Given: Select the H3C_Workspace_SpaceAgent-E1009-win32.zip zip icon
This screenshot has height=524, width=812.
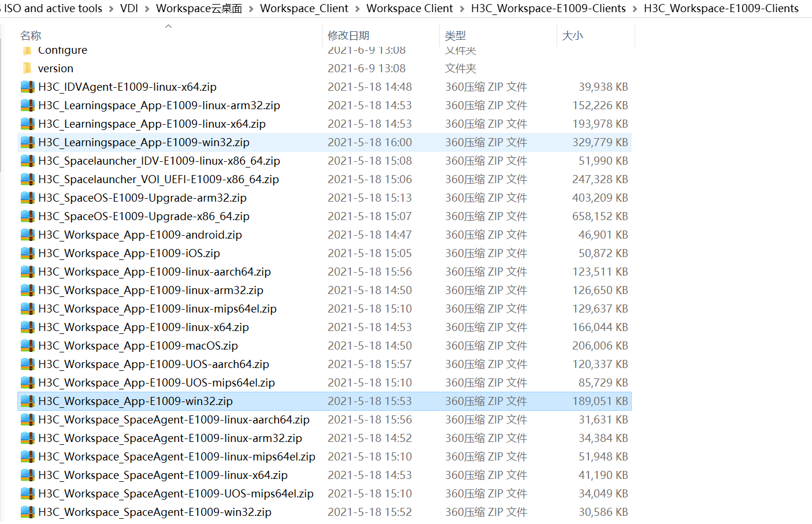Looking at the screenshot, I should point(27,512).
